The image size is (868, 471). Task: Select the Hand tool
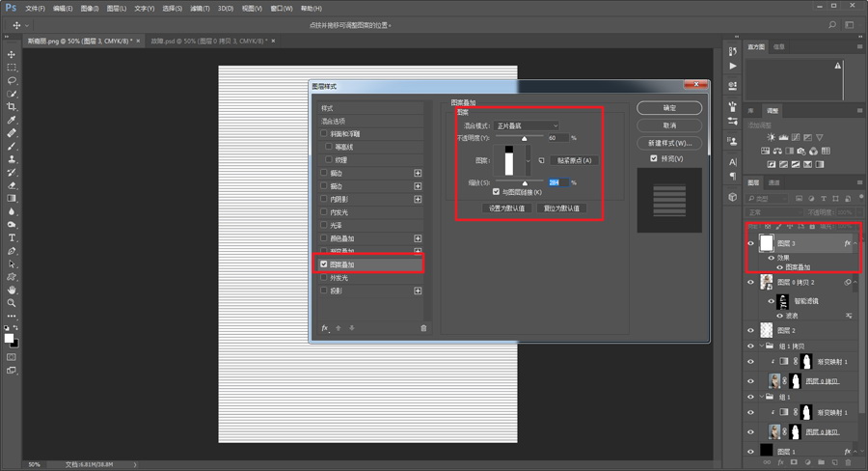click(12, 290)
